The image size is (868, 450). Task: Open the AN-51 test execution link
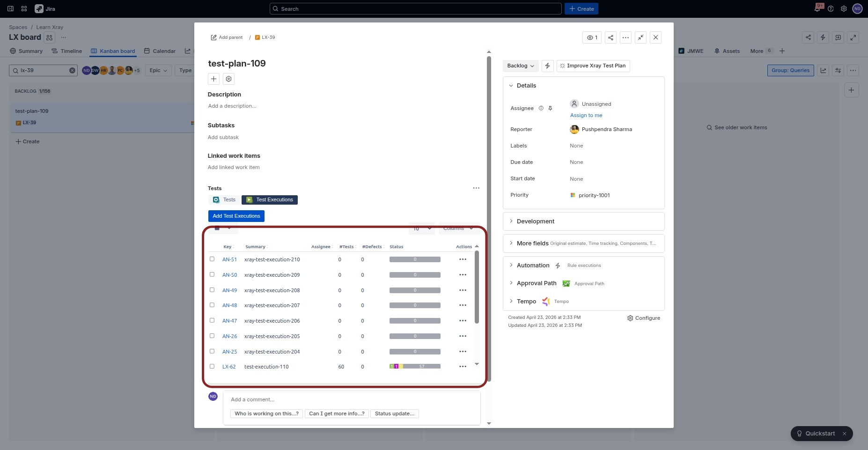229,259
